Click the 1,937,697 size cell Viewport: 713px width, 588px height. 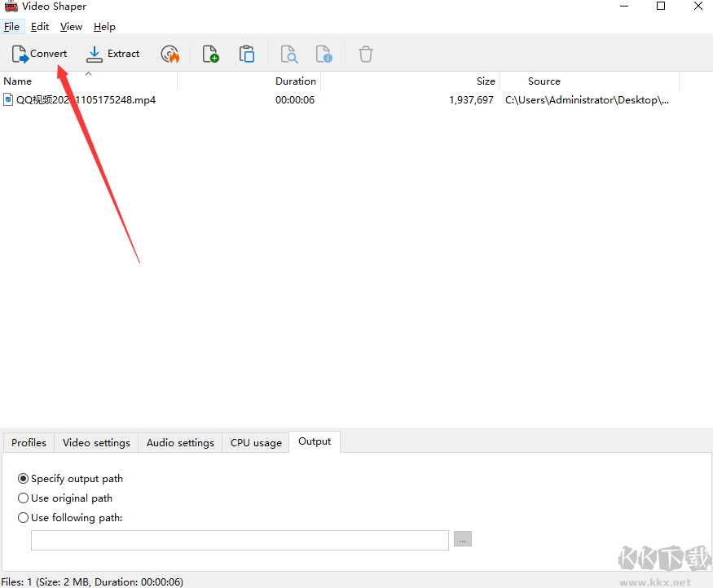click(x=471, y=100)
